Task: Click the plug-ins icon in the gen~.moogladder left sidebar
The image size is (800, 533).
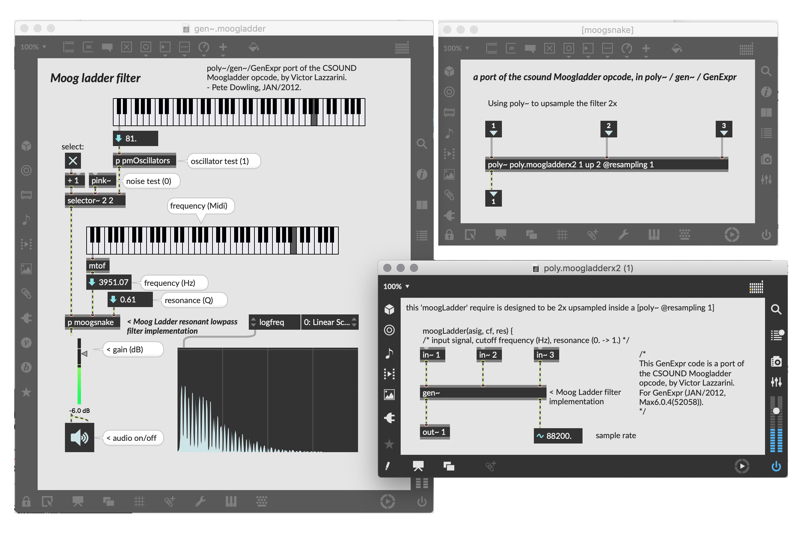Action: click(27, 318)
